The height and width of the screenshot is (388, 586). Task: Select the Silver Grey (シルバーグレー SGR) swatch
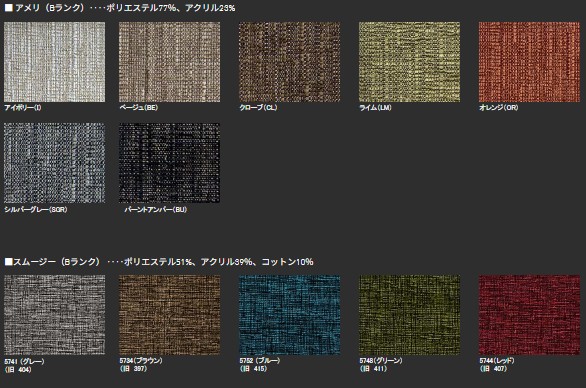[55, 163]
